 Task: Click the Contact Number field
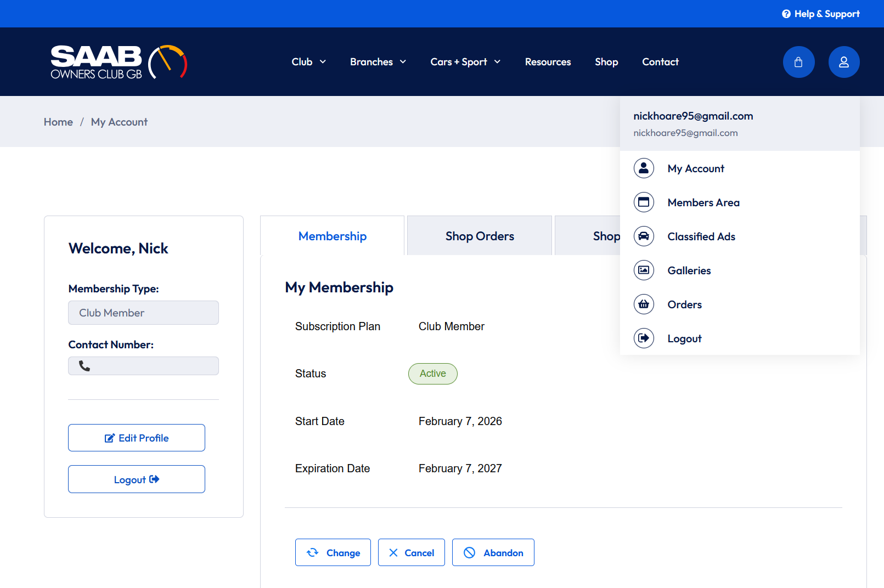(143, 366)
